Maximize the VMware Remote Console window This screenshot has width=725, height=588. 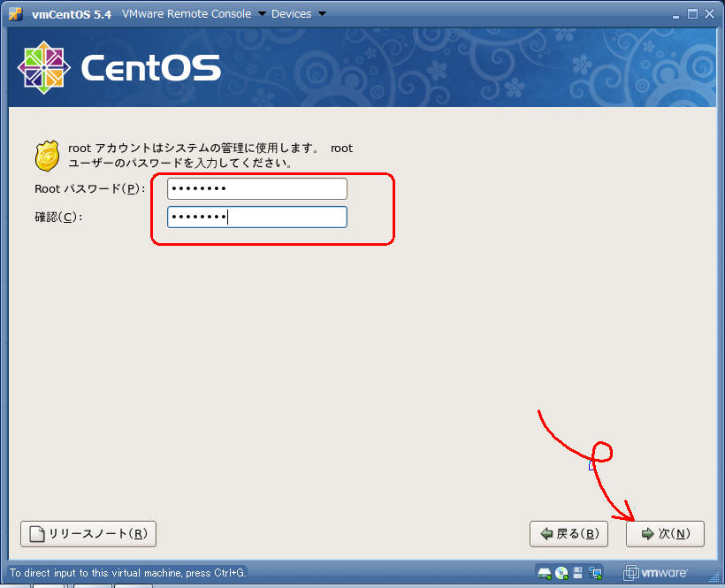coord(692,14)
